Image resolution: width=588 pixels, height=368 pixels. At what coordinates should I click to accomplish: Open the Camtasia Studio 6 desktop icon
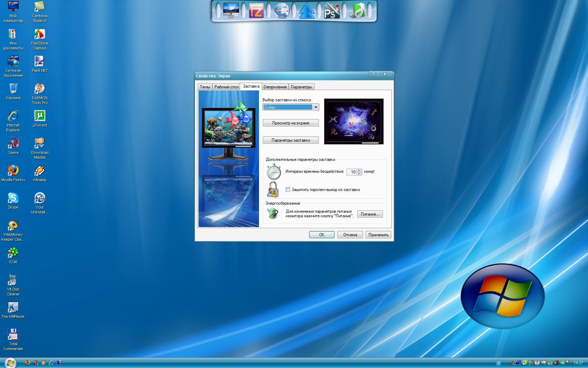click(x=40, y=12)
